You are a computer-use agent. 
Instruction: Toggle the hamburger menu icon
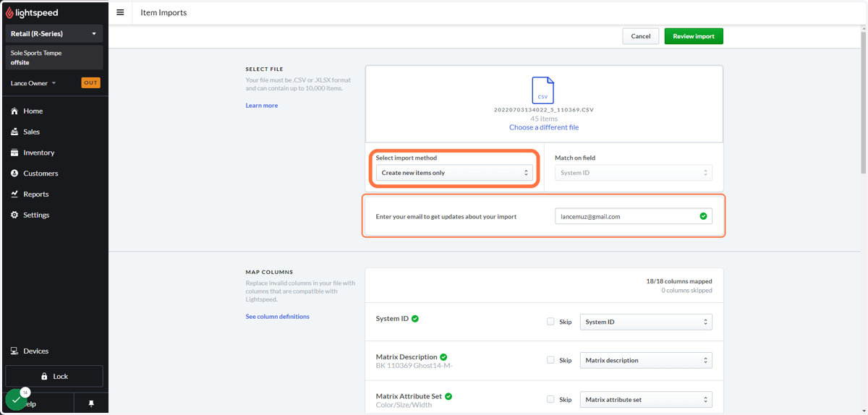click(120, 12)
